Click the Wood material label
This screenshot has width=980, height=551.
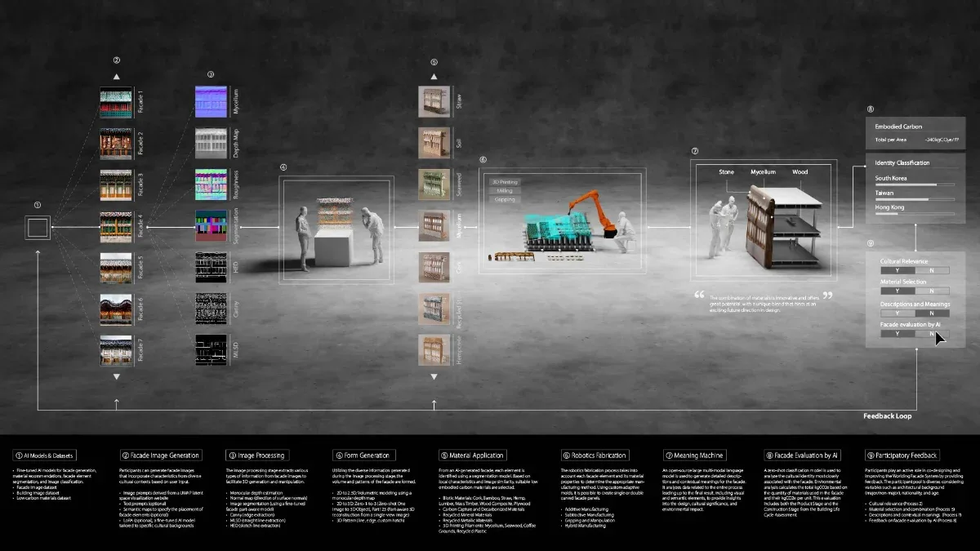click(x=800, y=172)
